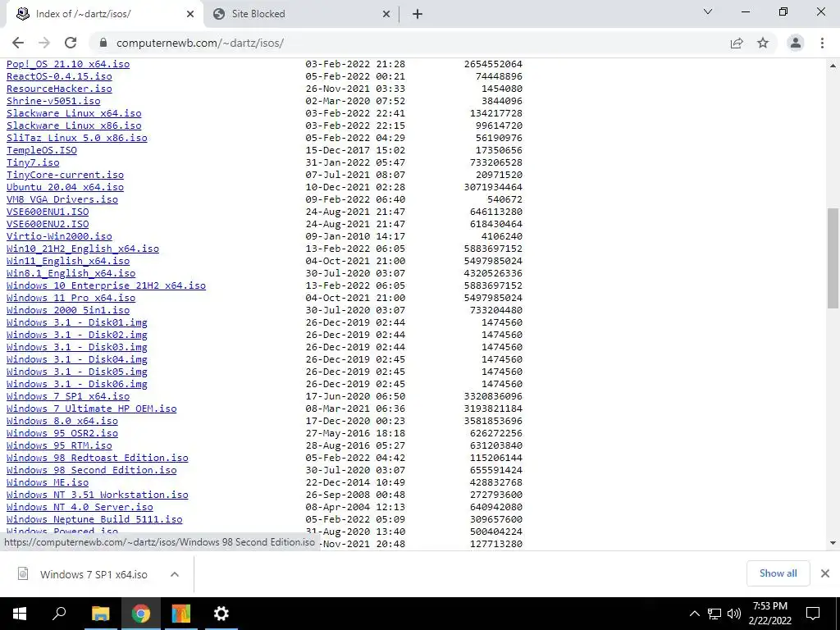Focus the address bar URL
Screen dimensions: 840x630
(x=200, y=43)
